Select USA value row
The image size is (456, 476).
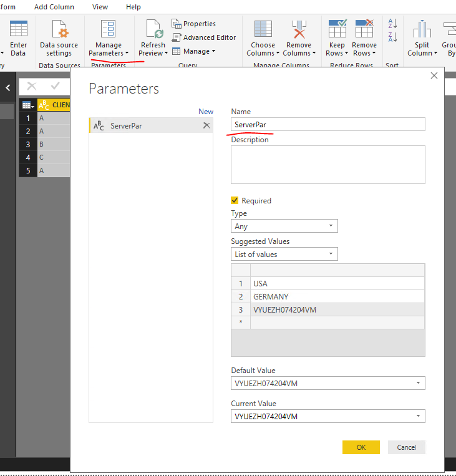point(328,283)
